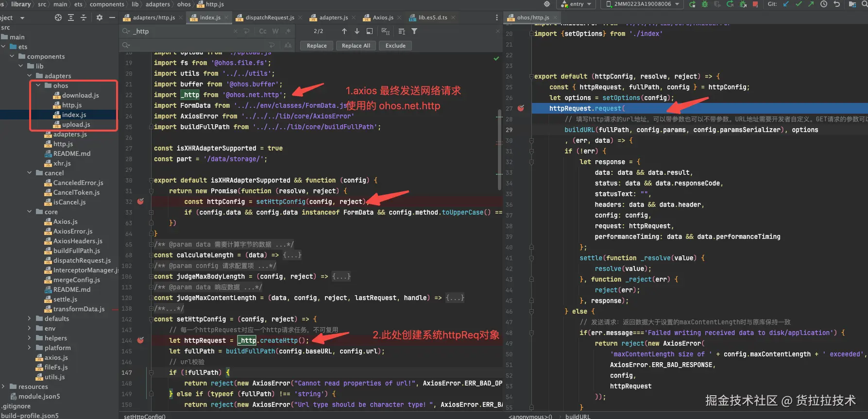Open the entry run configuration dropdown
Screen dimensions: 868x419
(577, 4)
